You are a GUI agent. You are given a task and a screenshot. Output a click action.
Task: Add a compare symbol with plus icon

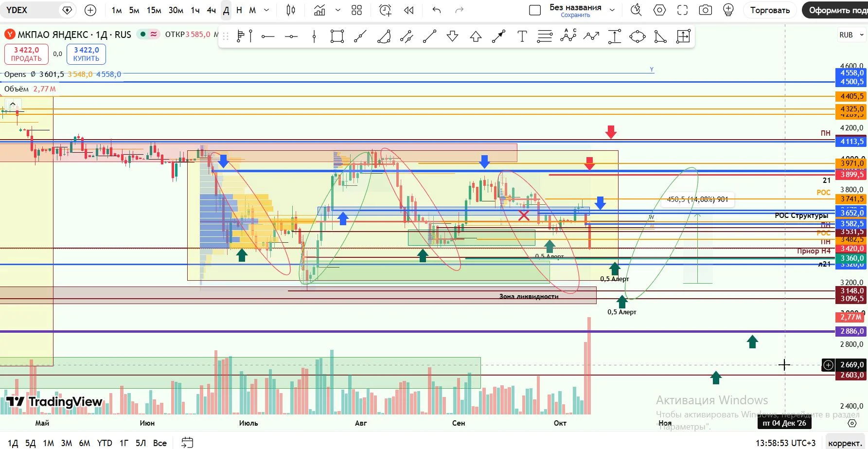90,10
